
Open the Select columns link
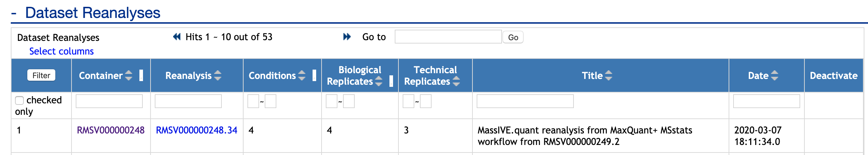pos(61,51)
